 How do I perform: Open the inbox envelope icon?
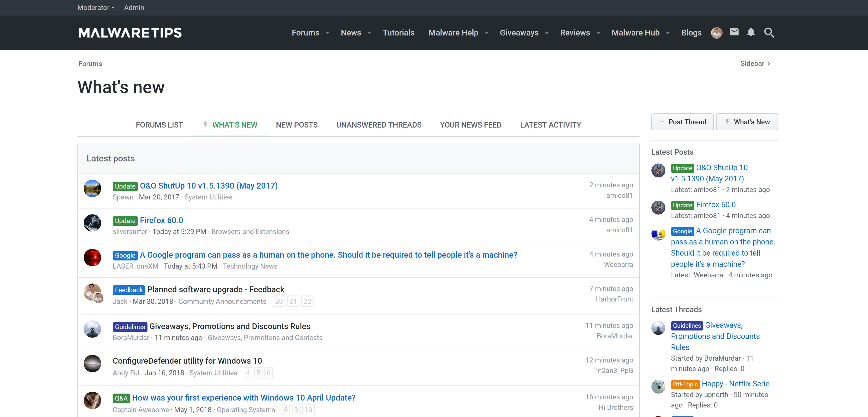(x=734, y=32)
